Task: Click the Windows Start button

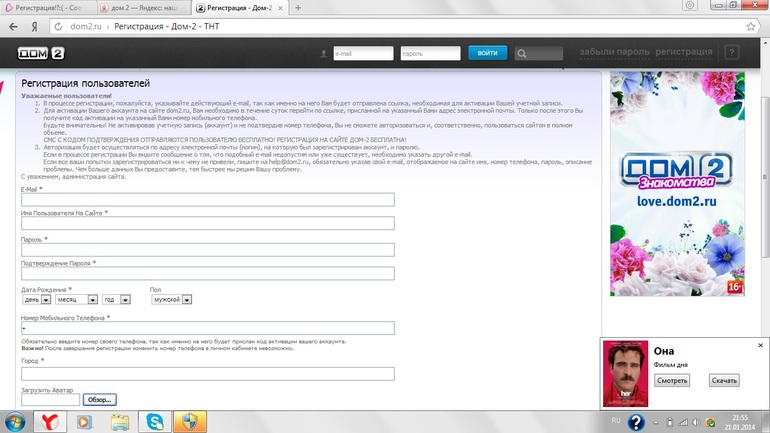Action: (x=14, y=421)
